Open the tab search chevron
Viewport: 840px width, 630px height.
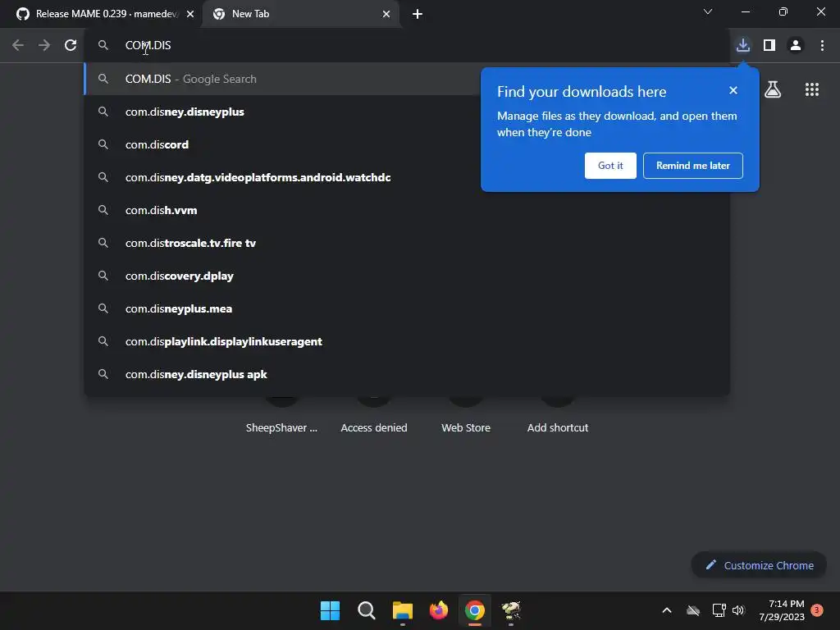[708, 11]
